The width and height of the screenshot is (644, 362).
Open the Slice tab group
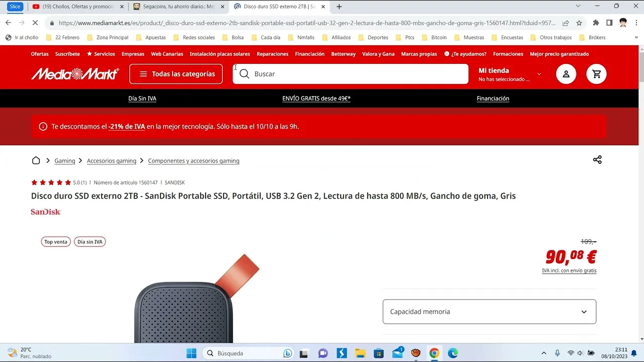pyautogui.click(x=15, y=7)
